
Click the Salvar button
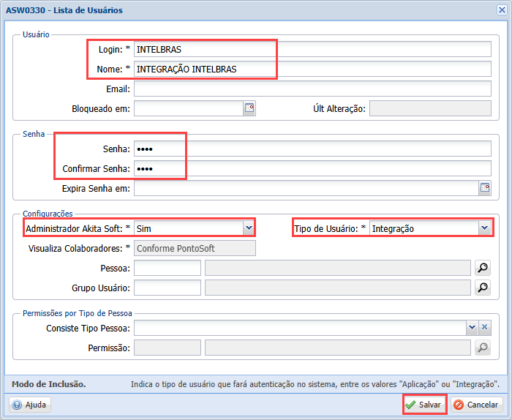424,405
